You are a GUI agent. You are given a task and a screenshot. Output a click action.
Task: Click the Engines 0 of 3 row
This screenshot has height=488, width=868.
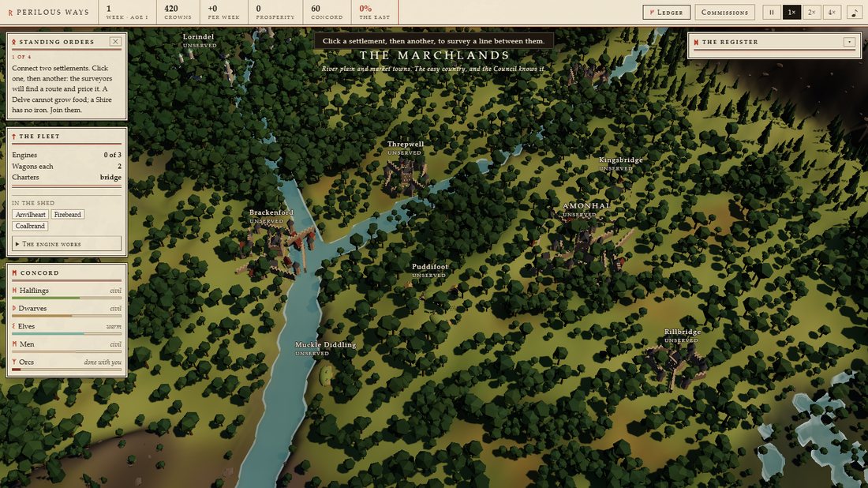(x=66, y=155)
